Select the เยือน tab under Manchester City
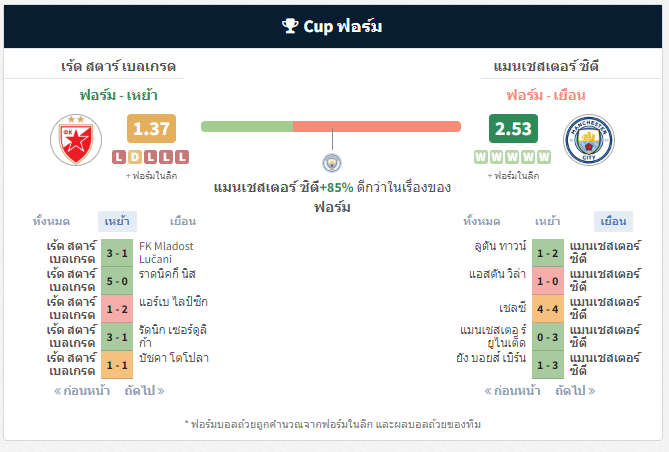Viewport: 669px width, 452px height. tap(614, 221)
